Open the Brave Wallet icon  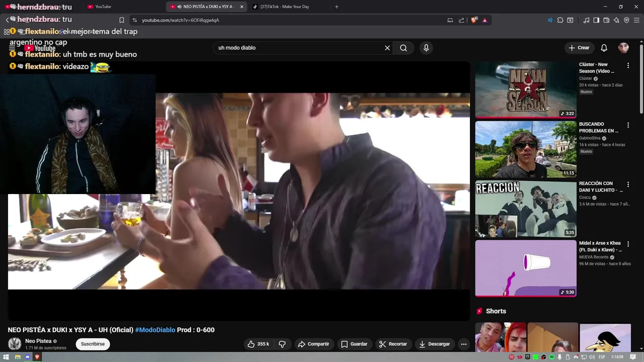point(606,20)
